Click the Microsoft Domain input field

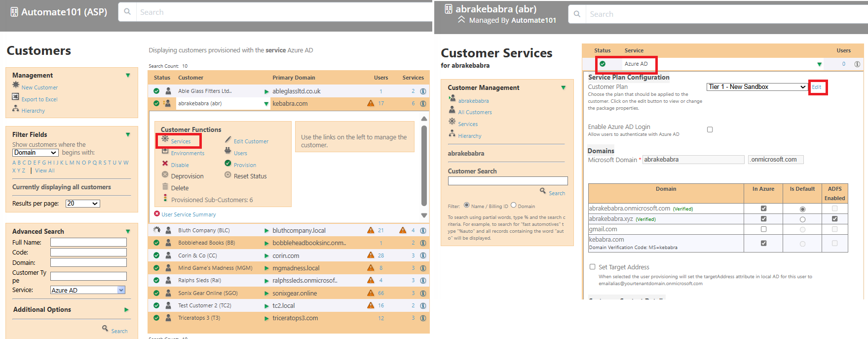[x=693, y=160]
